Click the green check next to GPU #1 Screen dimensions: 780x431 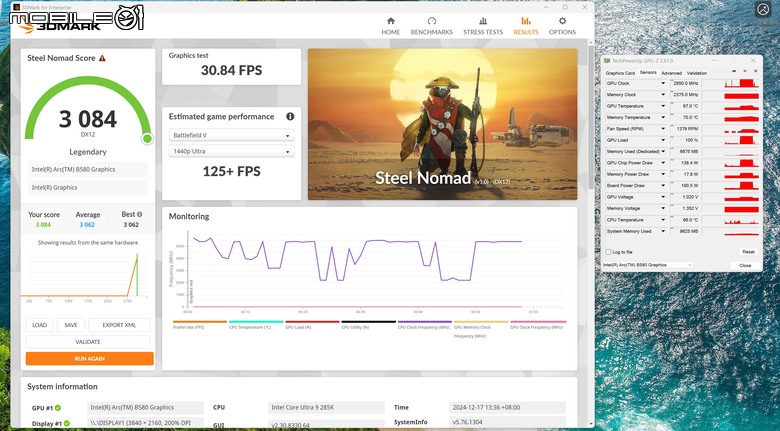(x=58, y=408)
